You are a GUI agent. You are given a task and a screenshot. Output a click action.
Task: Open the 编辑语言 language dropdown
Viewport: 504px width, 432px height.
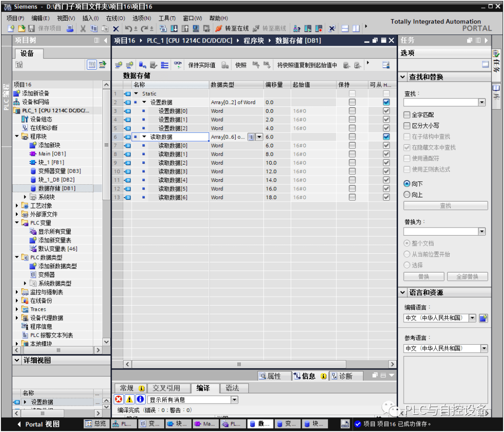coord(472,318)
